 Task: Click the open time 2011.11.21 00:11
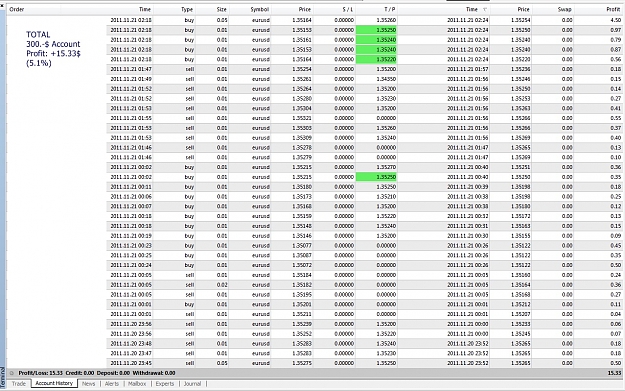(x=131, y=187)
